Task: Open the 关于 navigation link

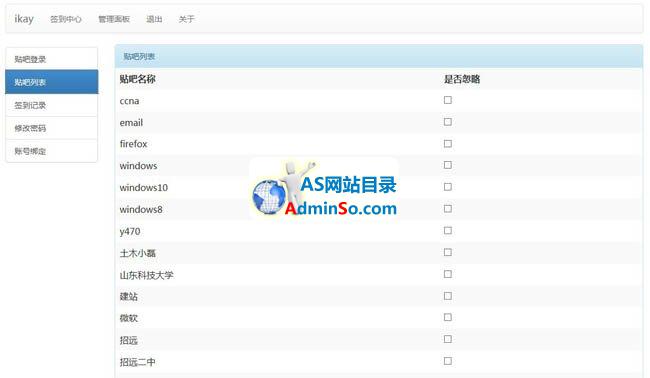Action: click(x=186, y=19)
